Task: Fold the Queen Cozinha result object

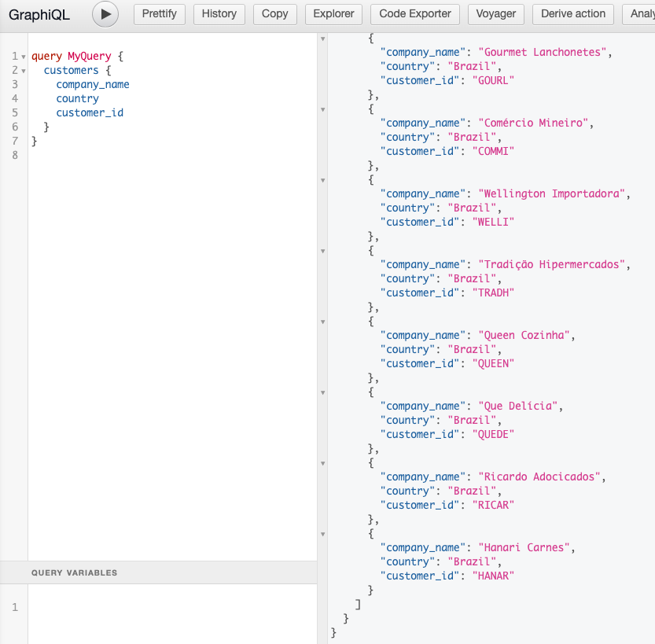Action: pyautogui.click(x=323, y=322)
